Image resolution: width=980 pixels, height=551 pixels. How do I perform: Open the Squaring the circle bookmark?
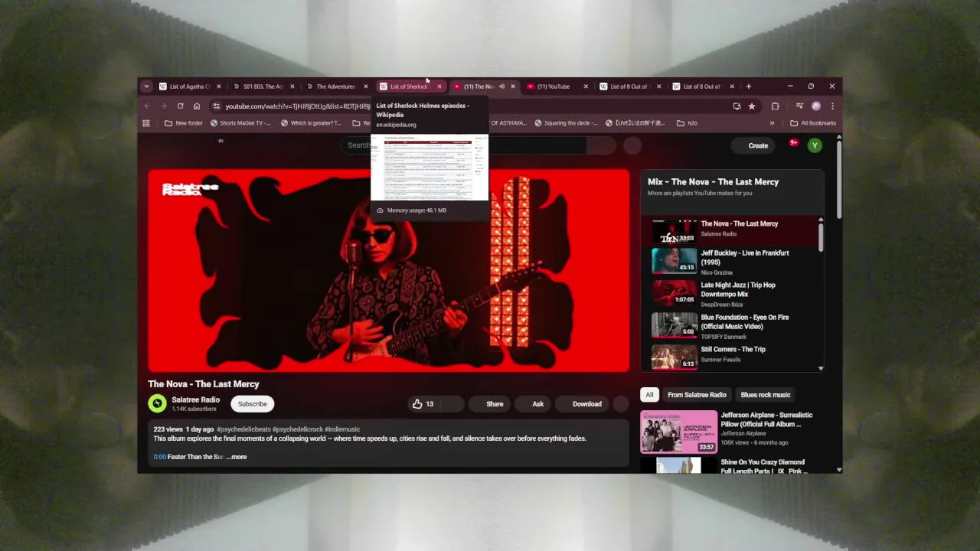pyautogui.click(x=566, y=123)
